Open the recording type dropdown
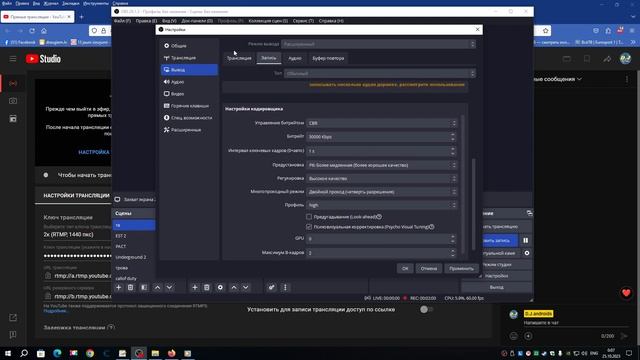Image resolution: width=640 pixels, height=360 pixels. pos(380,73)
